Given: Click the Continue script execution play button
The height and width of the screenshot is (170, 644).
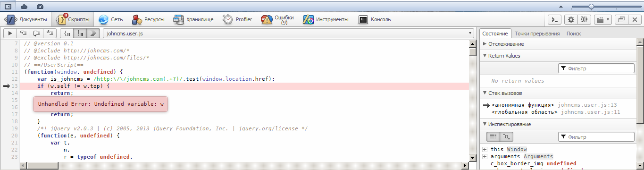Looking at the screenshot, I should (x=10, y=33).
